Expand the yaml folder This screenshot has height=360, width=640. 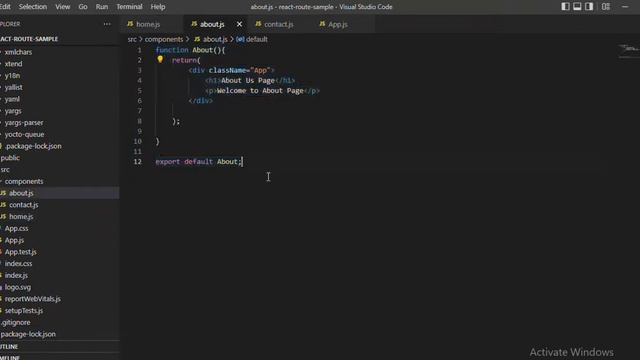(12, 99)
